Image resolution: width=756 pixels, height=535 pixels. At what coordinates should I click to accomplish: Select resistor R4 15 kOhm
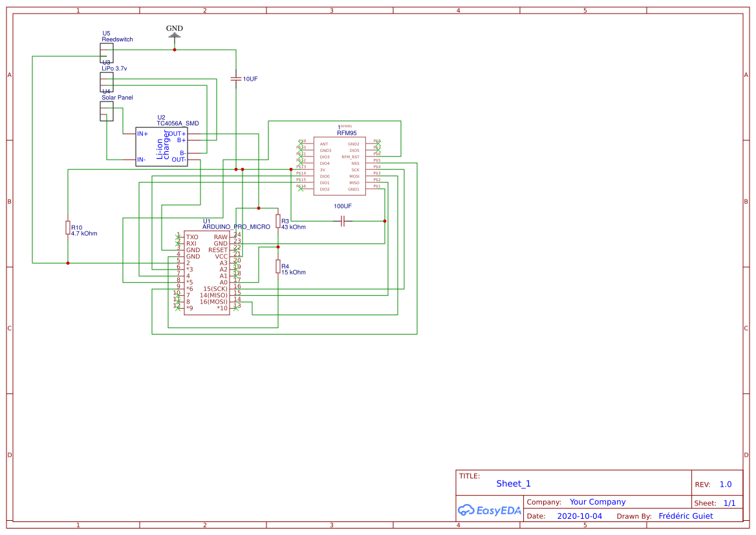(278, 267)
